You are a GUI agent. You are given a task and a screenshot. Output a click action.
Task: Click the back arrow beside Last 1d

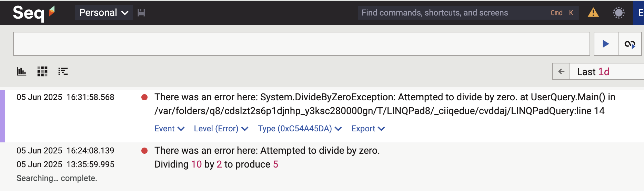tap(561, 71)
